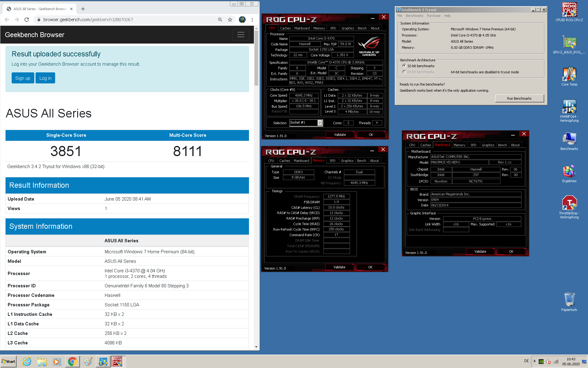The height and width of the screenshot is (368, 588).
Task: Click the Multi-Core Score value 8111
Action: 188,151
